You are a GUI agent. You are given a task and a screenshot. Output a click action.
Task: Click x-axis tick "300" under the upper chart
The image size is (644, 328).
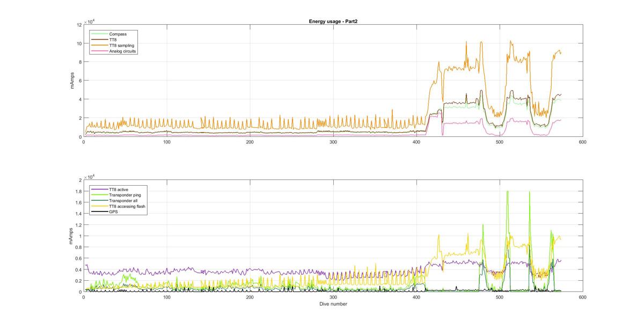(333, 142)
